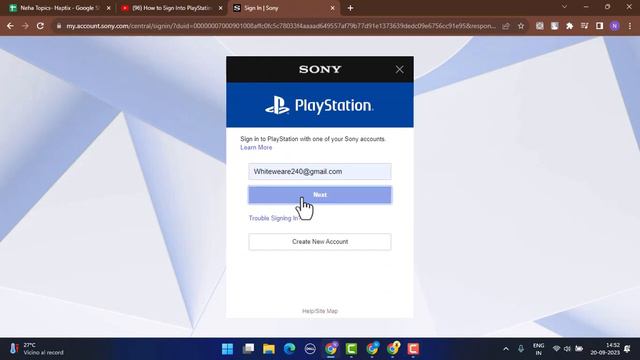The image size is (640, 360).
Task: Open the Windows Start menu
Action: click(x=227, y=349)
